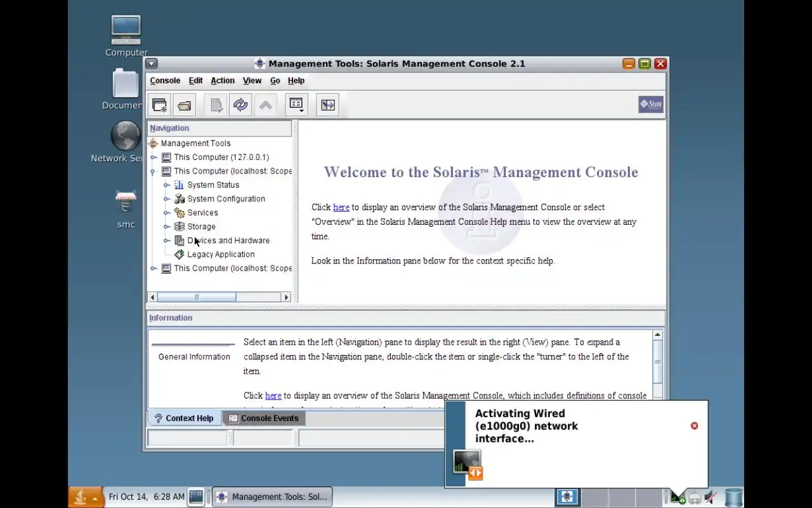Click the Up Level arrow toolbar icon
Image resolution: width=812 pixels, height=508 pixels.
pos(266,105)
